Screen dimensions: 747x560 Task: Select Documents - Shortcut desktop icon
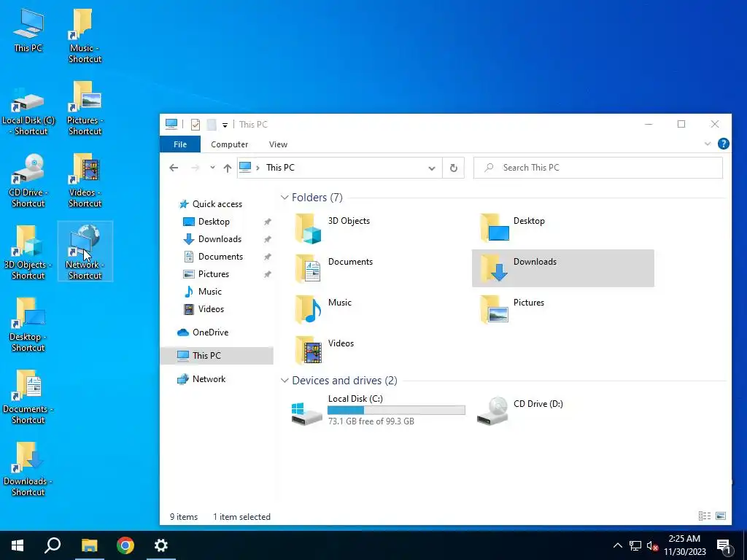click(28, 397)
